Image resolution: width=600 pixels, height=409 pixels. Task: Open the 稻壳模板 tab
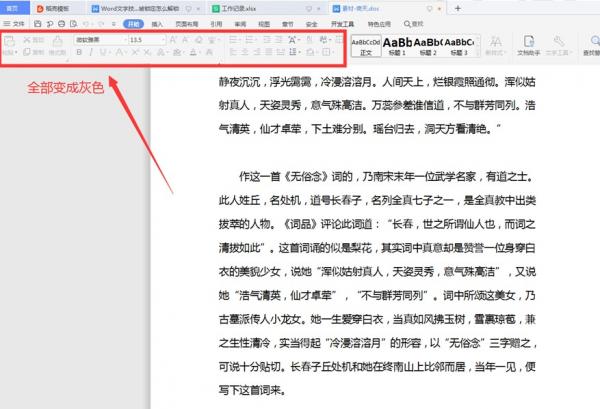57,8
